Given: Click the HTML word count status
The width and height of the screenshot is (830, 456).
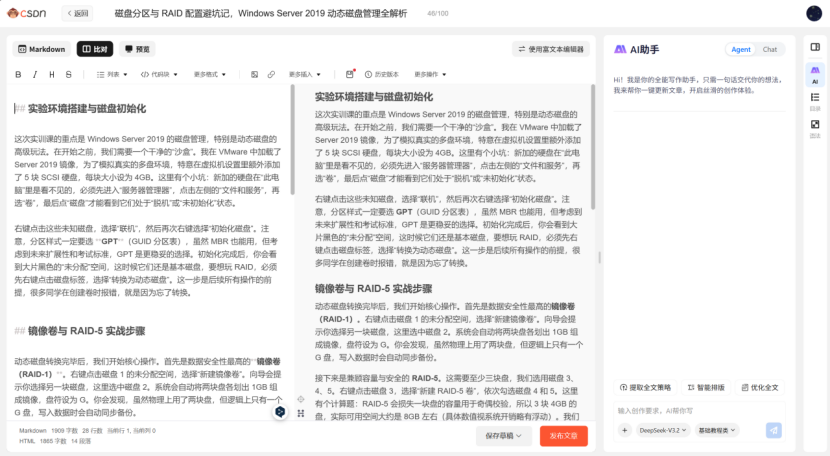Looking at the screenshot, I should pos(55,441).
